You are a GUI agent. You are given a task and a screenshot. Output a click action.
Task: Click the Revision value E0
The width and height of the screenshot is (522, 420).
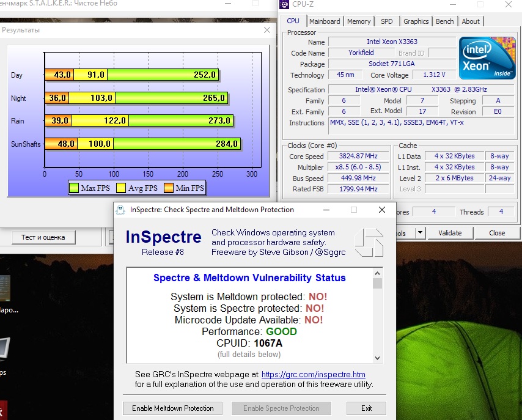click(498, 111)
